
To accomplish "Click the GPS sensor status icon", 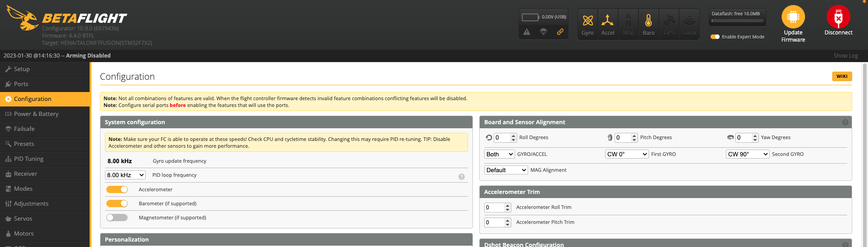I will [x=669, y=20].
